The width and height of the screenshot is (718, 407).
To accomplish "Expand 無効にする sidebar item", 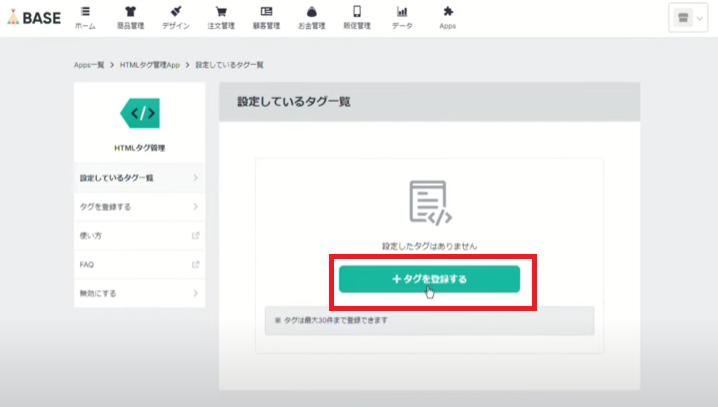I will pyautogui.click(x=139, y=293).
